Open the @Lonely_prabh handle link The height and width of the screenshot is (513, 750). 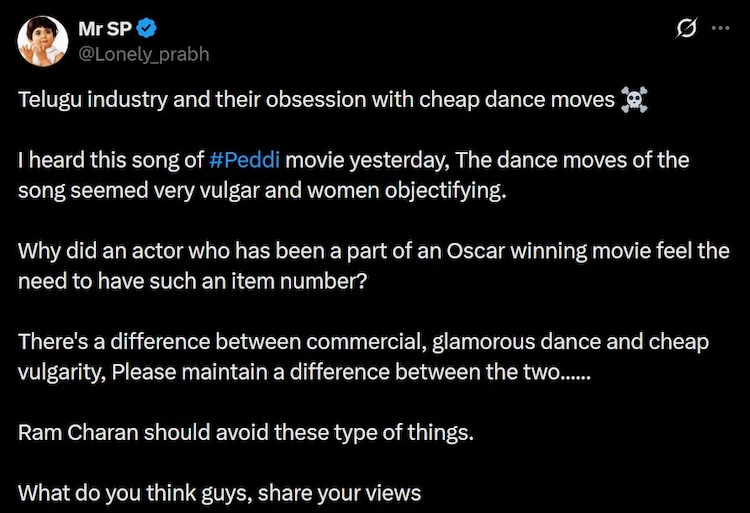point(143,54)
